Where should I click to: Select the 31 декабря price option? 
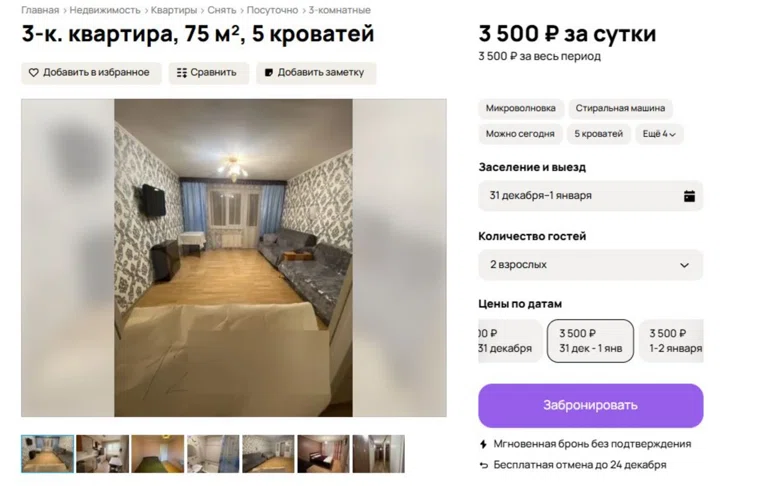(510, 341)
